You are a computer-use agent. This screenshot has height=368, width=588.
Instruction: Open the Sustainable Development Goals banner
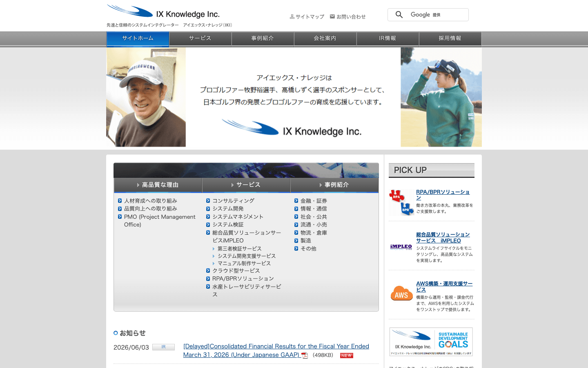pos(431,342)
